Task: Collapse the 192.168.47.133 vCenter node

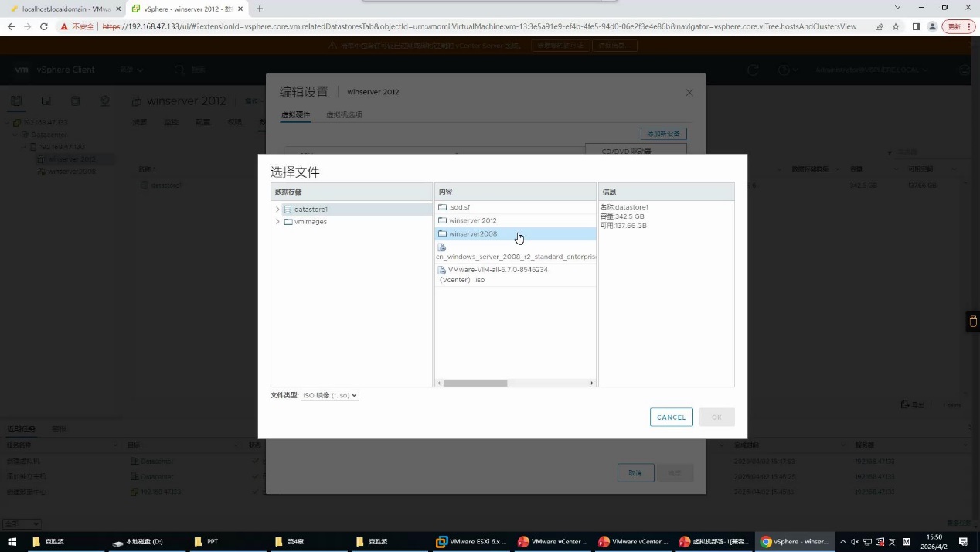Action: [x=7, y=122]
